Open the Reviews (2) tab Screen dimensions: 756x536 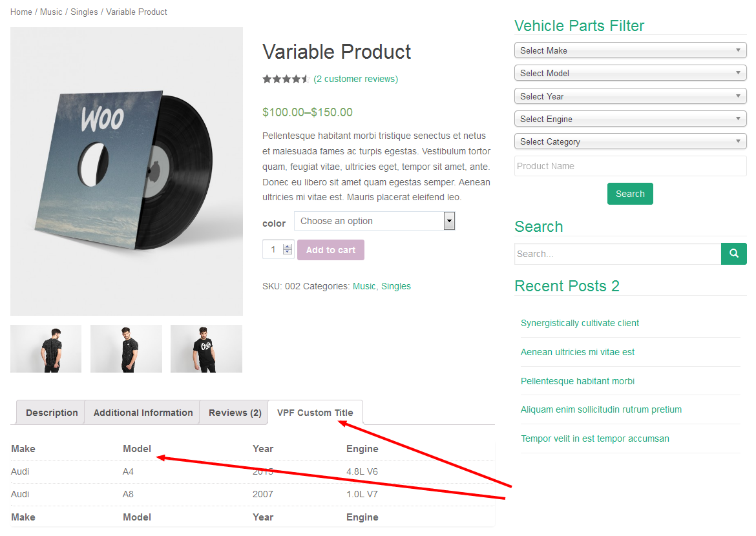(233, 412)
